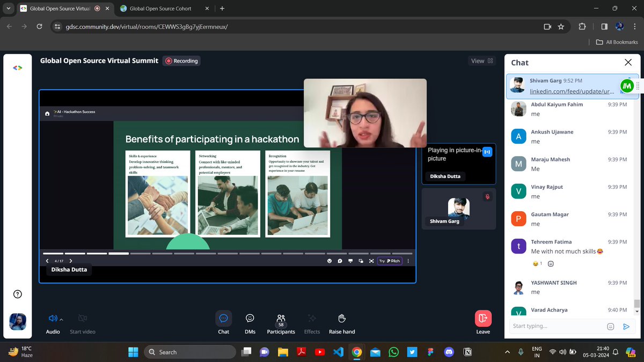Send the chat message
644x362 pixels.
point(626,326)
